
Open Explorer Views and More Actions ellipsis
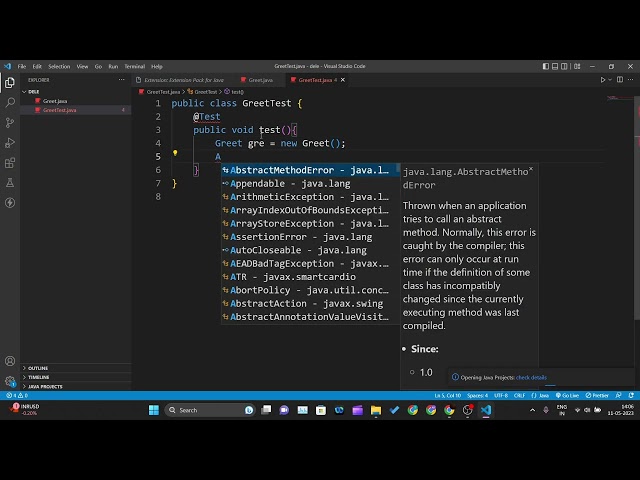pos(121,80)
